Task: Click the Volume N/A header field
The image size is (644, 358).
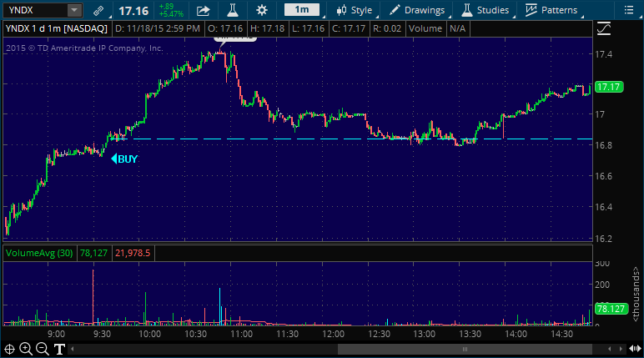Action: (437, 28)
